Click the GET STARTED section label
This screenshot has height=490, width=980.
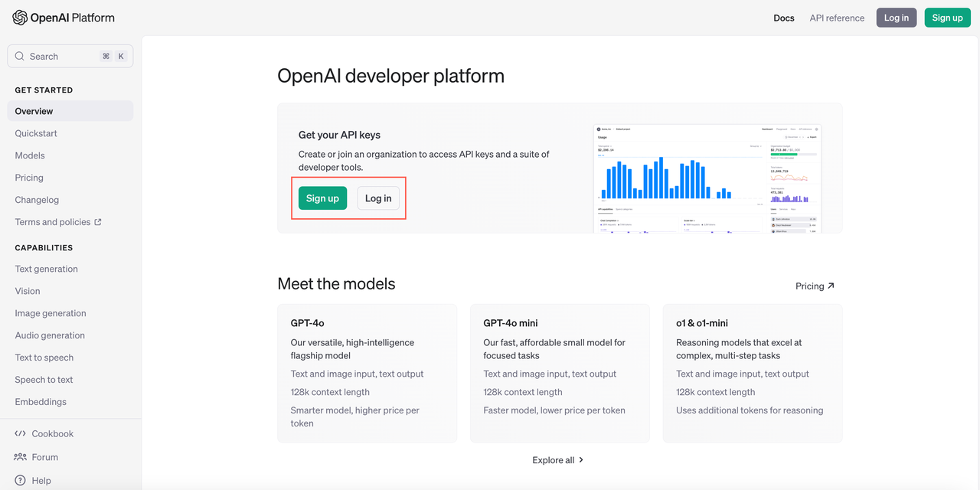pos(44,90)
